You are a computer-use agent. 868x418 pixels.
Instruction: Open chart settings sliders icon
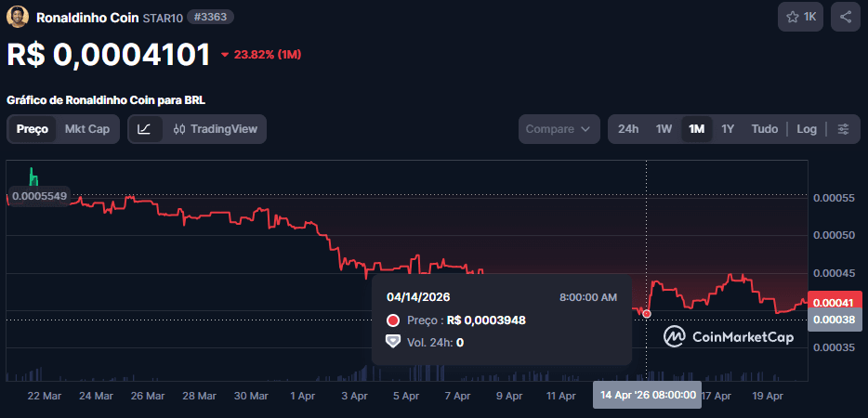(x=843, y=129)
